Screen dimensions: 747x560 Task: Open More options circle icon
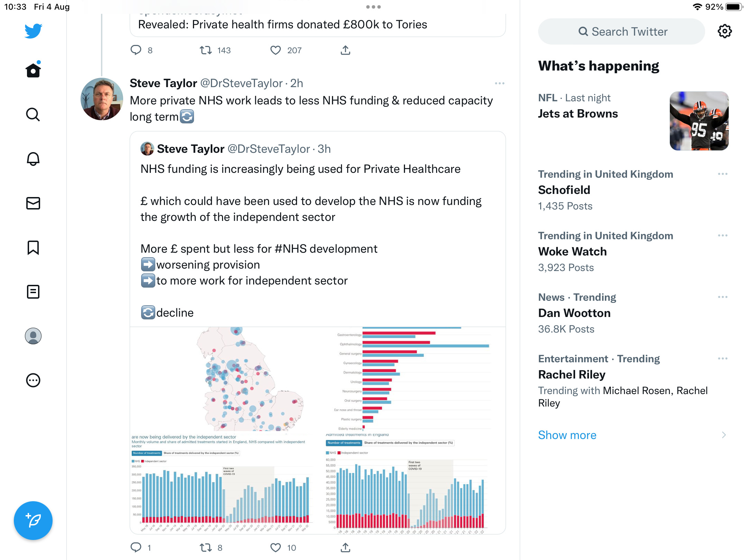33,380
